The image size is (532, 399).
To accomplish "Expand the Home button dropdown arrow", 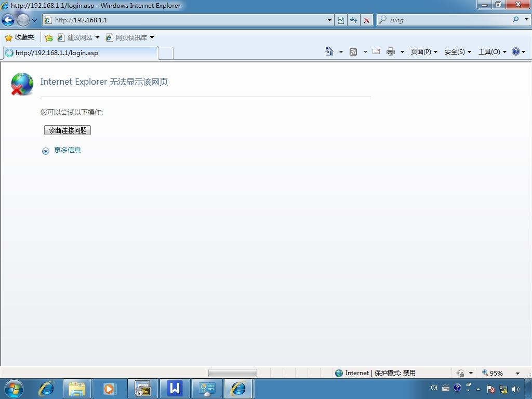I will (x=341, y=52).
